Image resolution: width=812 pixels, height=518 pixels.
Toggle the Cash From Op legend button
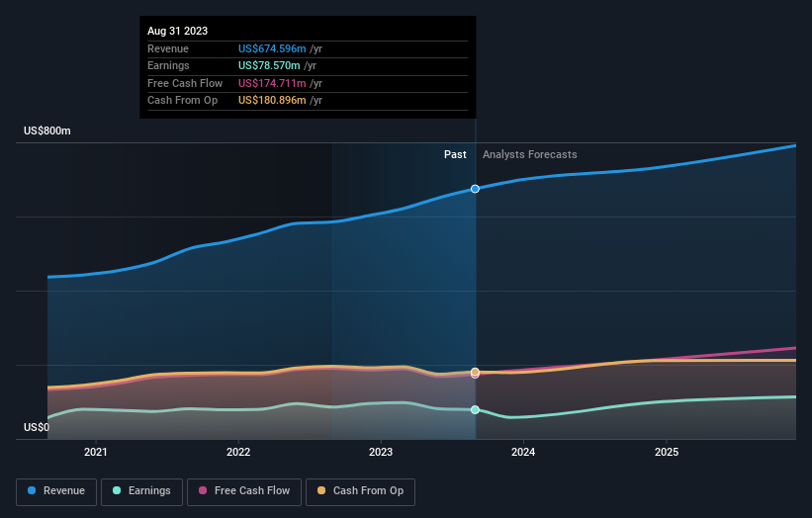click(x=360, y=491)
